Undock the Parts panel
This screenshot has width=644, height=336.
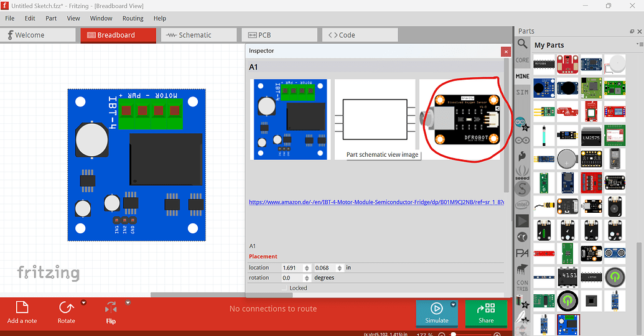(x=632, y=31)
